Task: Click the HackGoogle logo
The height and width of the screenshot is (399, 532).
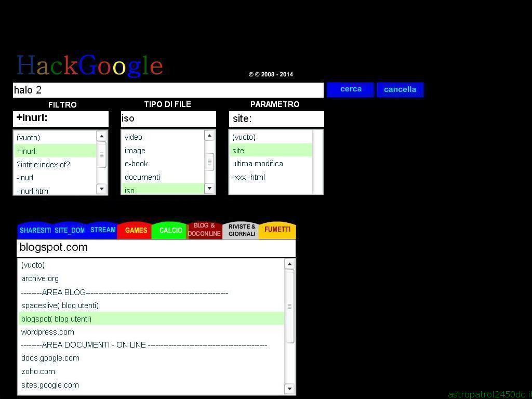Action: coord(90,65)
